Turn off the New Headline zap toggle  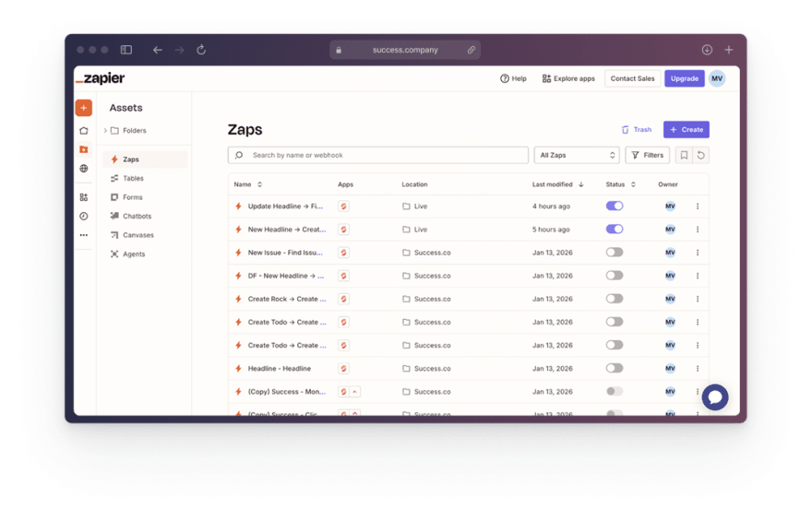click(x=615, y=230)
